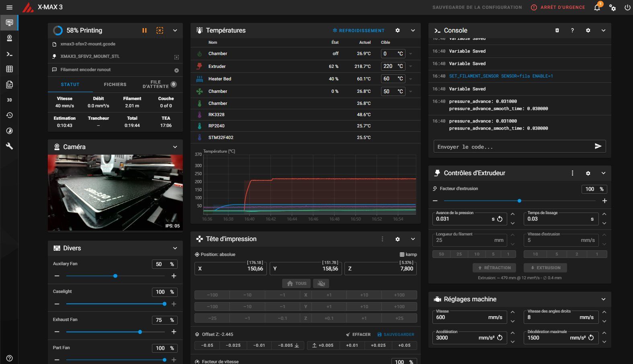Dismiss the Filament encoder runout message
Image resolution: width=633 pixels, height=364 pixels.
[x=176, y=70]
